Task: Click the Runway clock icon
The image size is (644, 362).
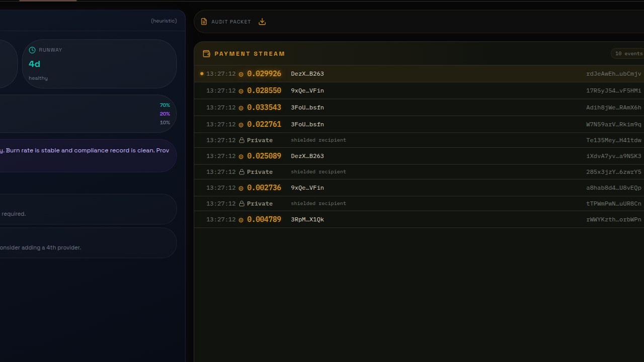Action: 32,50
